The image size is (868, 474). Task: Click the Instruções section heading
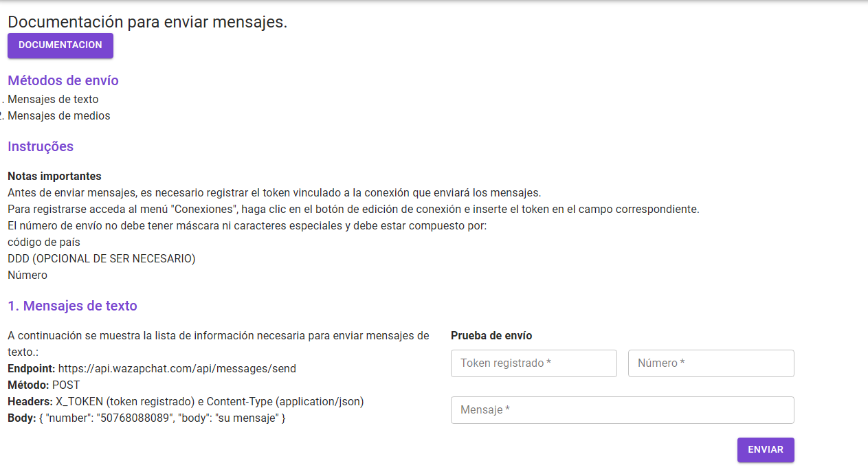click(41, 146)
